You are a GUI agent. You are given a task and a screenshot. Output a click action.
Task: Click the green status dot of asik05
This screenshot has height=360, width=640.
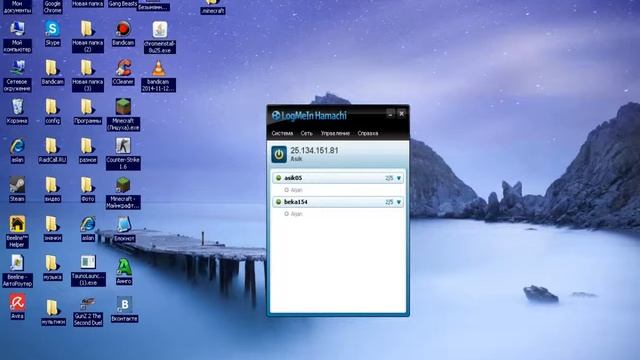(279, 178)
